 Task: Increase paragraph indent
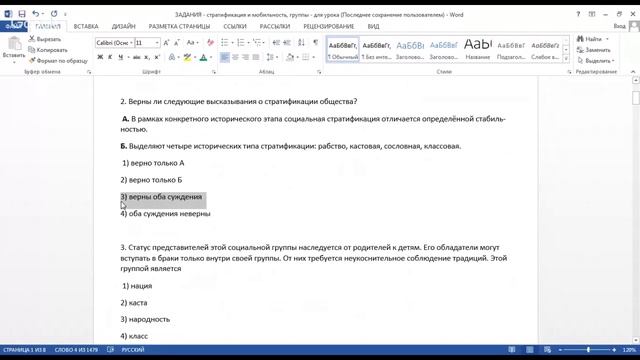(287, 42)
